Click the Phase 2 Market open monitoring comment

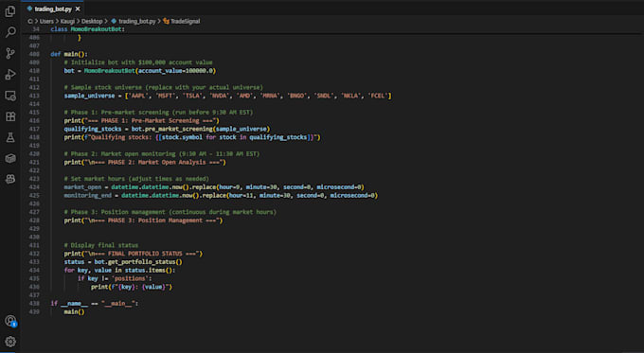coord(161,154)
